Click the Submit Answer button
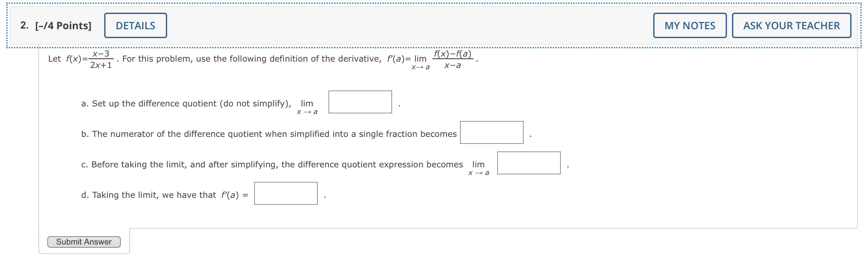This screenshot has height=255, width=868. click(x=84, y=241)
